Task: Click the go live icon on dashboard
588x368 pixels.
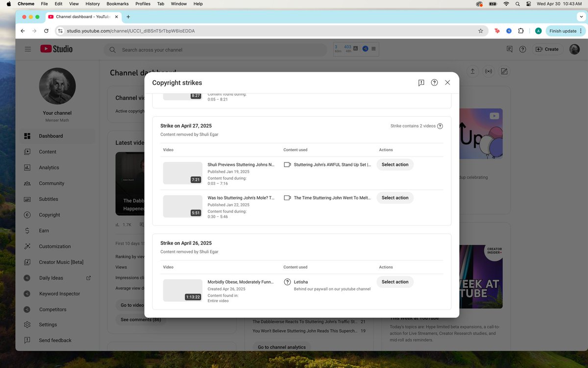Action: point(488,71)
